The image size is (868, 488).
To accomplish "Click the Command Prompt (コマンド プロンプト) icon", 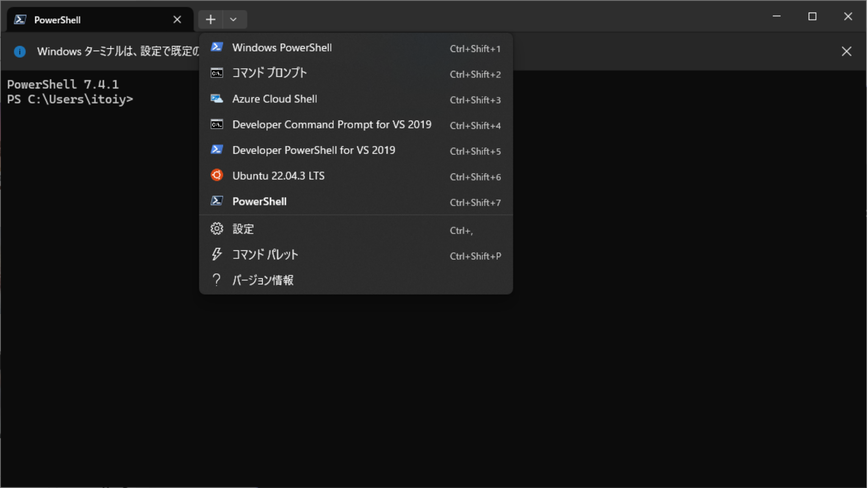I will [x=217, y=73].
